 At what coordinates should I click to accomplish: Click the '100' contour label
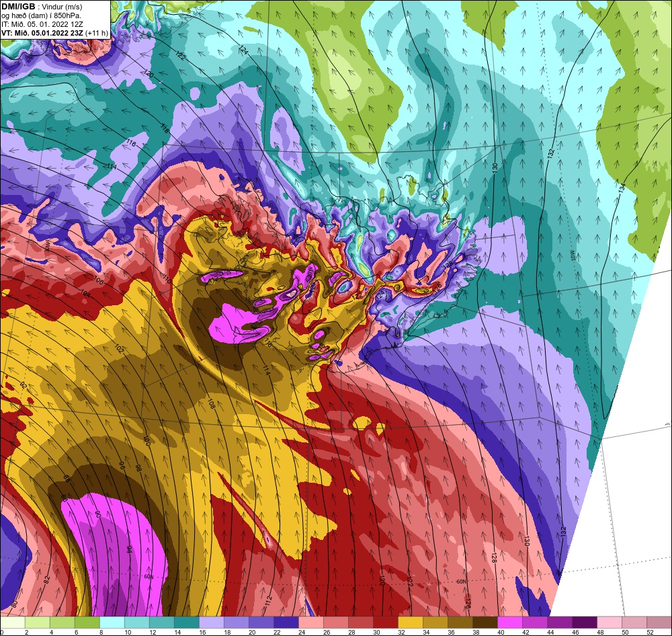click(x=146, y=441)
